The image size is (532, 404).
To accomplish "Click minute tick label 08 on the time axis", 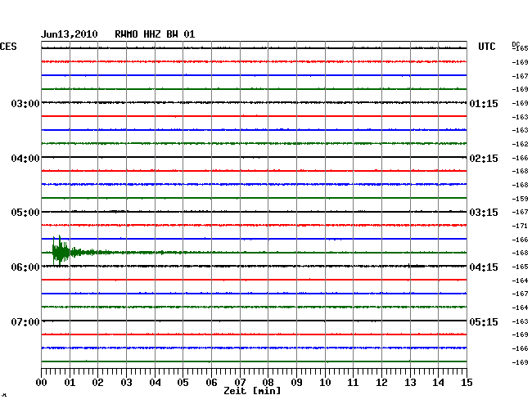I will click(268, 383).
